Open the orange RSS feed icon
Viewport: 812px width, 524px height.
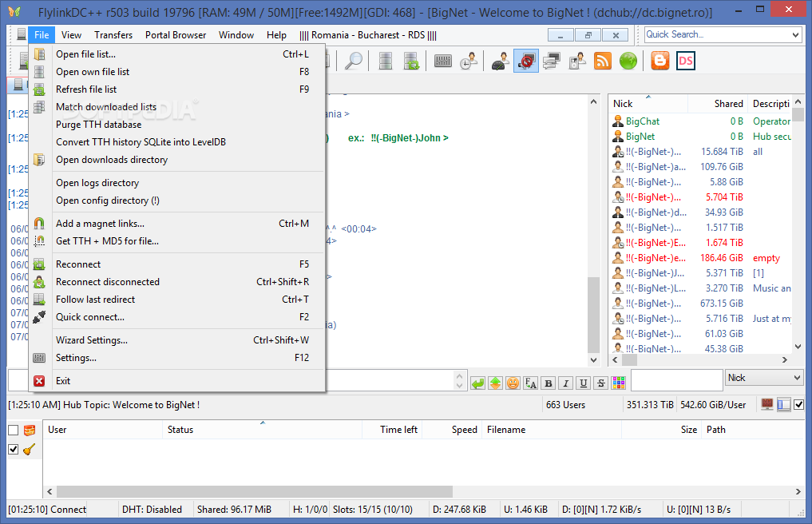pyautogui.click(x=602, y=61)
